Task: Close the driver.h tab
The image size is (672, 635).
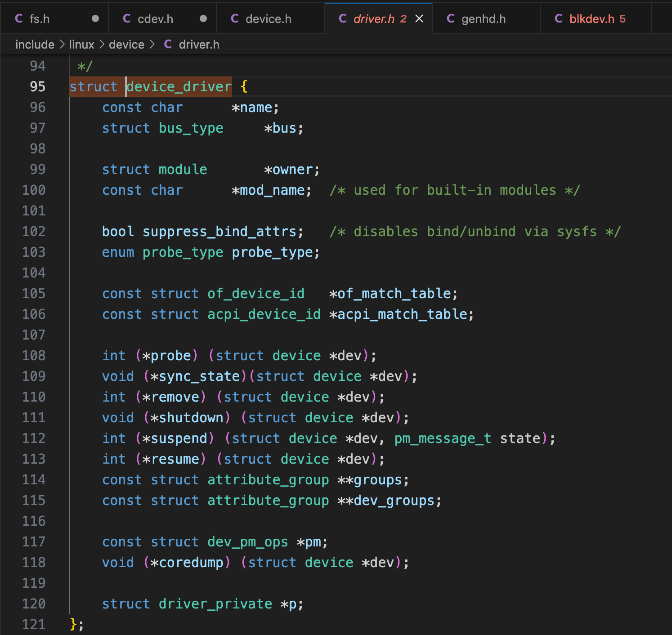Action: click(x=419, y=18)
